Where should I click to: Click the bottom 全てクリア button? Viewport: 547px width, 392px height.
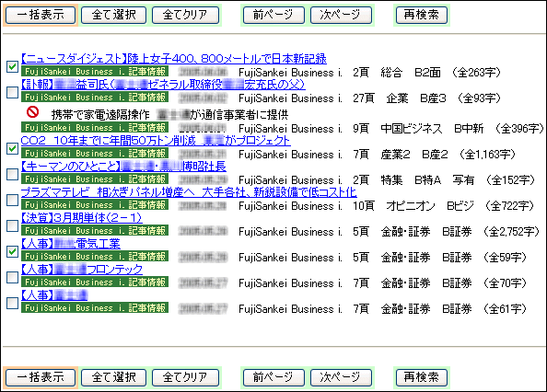[185, 377]
